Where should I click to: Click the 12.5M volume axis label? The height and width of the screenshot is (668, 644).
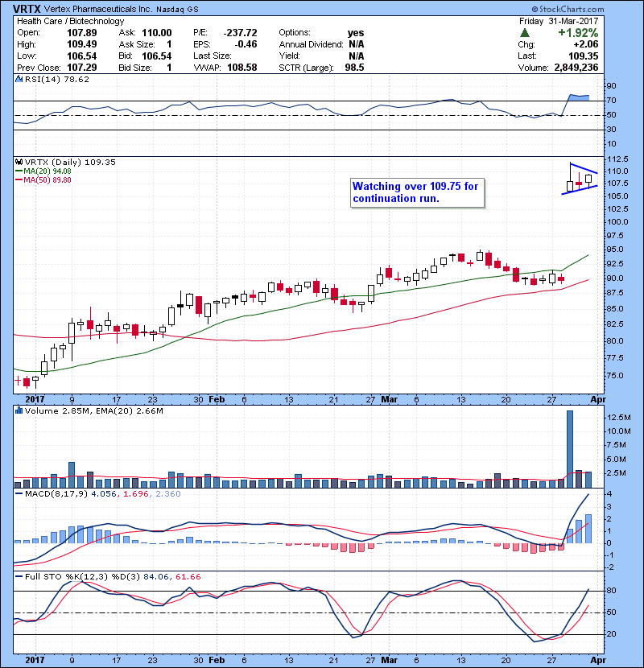click(x=619, y=417)
